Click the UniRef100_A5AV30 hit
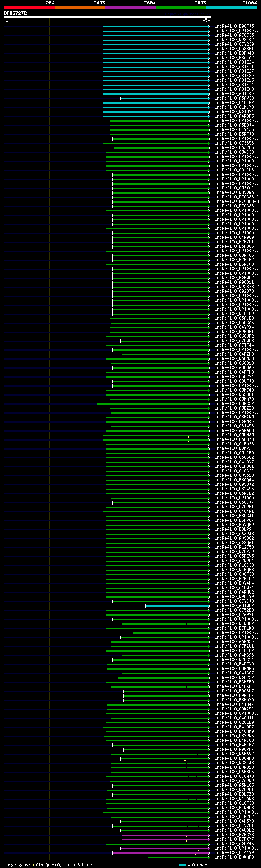This screenshot has width=261, height=868. pos(234,98)
